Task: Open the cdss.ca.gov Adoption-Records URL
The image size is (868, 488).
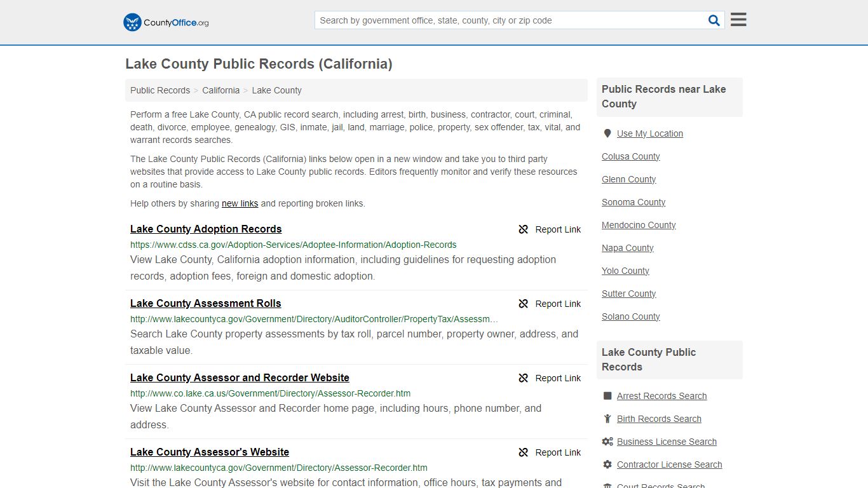Action: 294,245
